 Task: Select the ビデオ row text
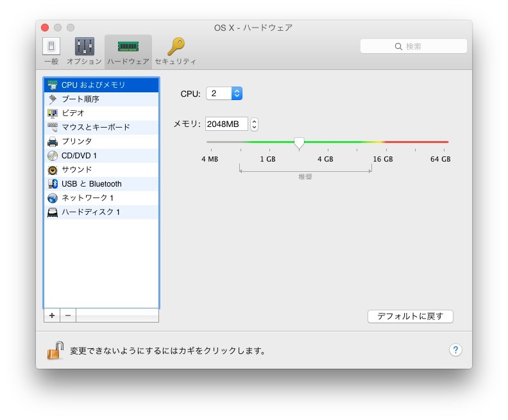coord(73,113)
